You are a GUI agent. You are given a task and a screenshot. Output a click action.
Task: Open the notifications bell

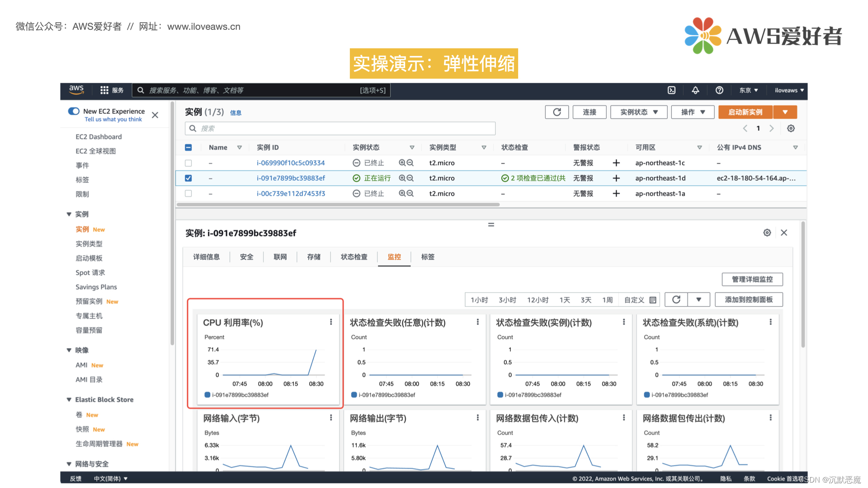pyautogui.click(x=695, y=90)
